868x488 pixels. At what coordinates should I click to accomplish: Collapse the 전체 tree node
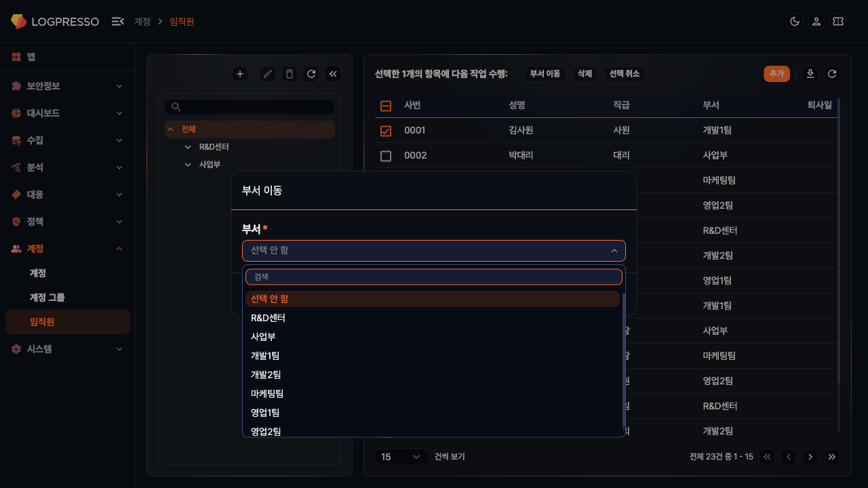click(170, 128)
